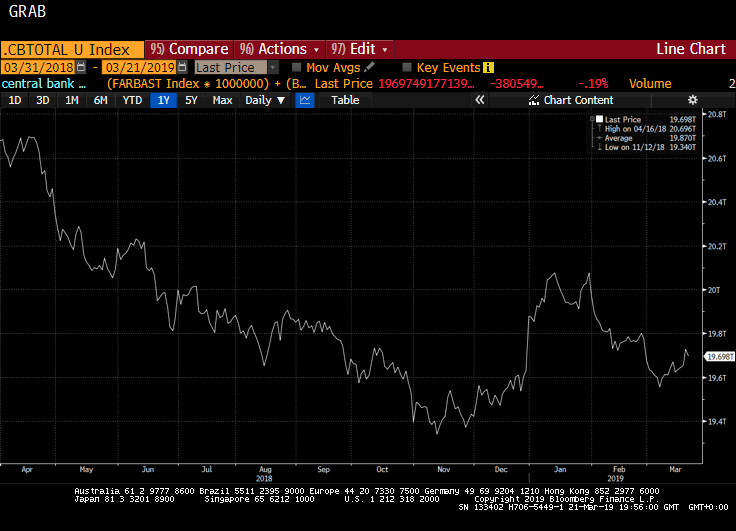Click the 20T y-axis label
Image resolution: width=736 pixels, height=531 pixels.
[713, 290]
